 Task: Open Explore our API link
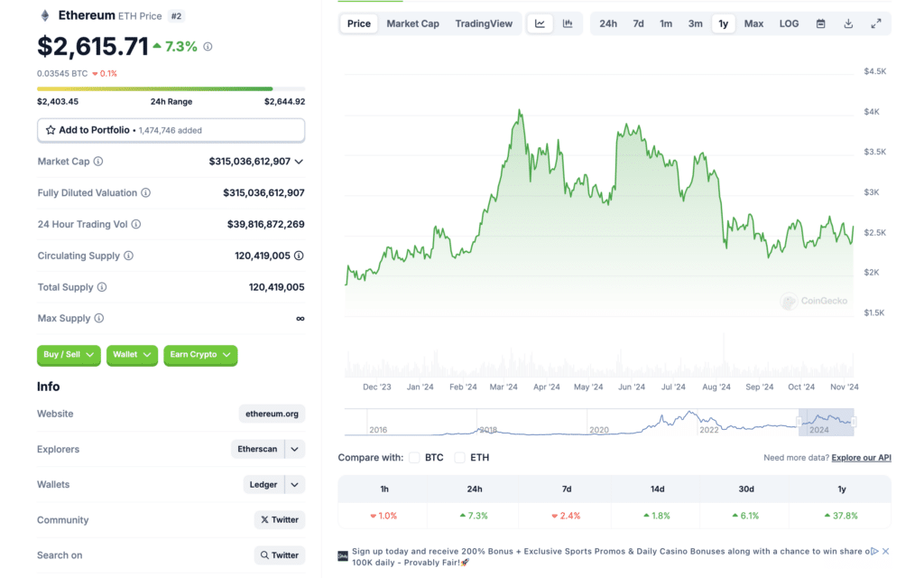click(861, 458)
